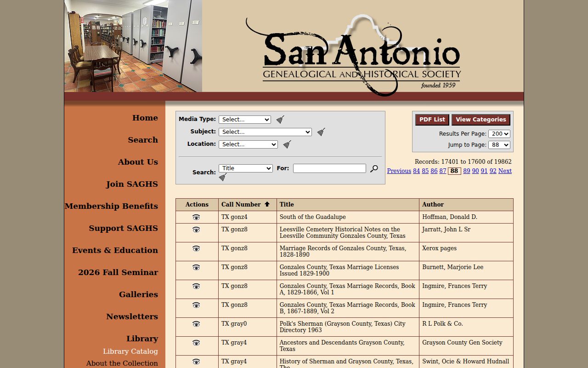Open the Media Type dropdown

tap(245, 120)
